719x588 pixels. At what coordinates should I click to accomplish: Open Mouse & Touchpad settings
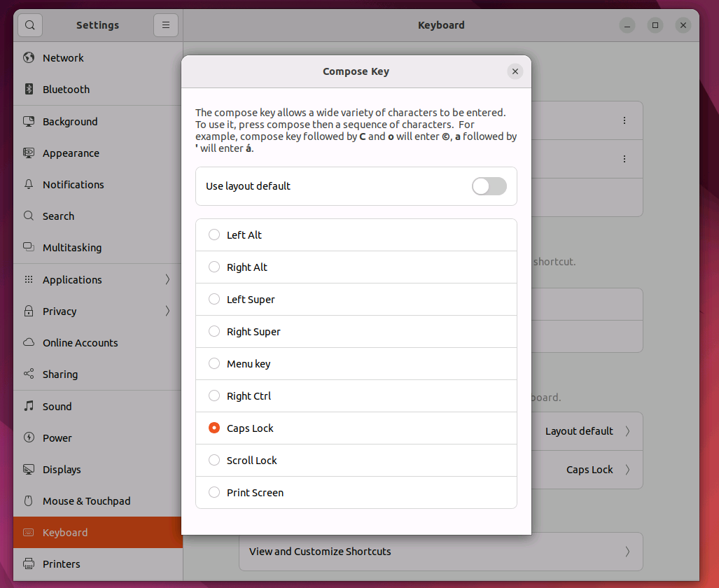click(x=98, y=501)
